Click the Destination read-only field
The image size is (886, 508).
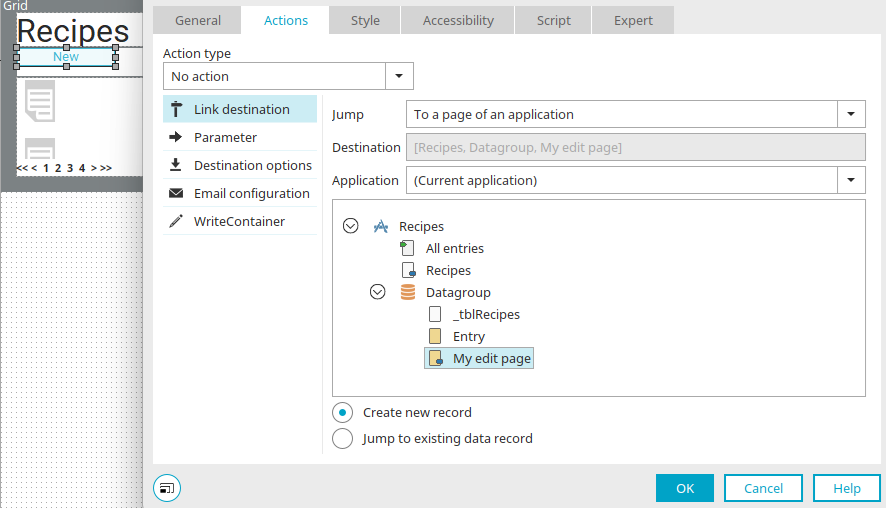point(636,147)
